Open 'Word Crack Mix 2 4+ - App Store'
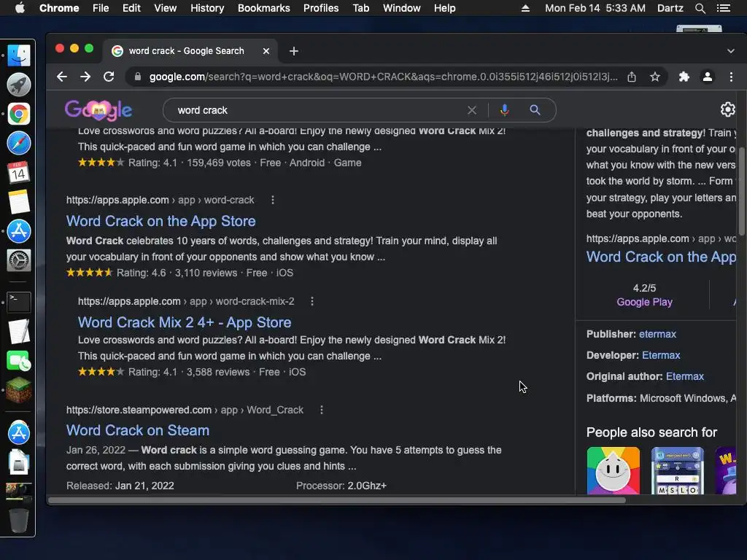The width and height of the screenshot is (747, 560). 185,322
